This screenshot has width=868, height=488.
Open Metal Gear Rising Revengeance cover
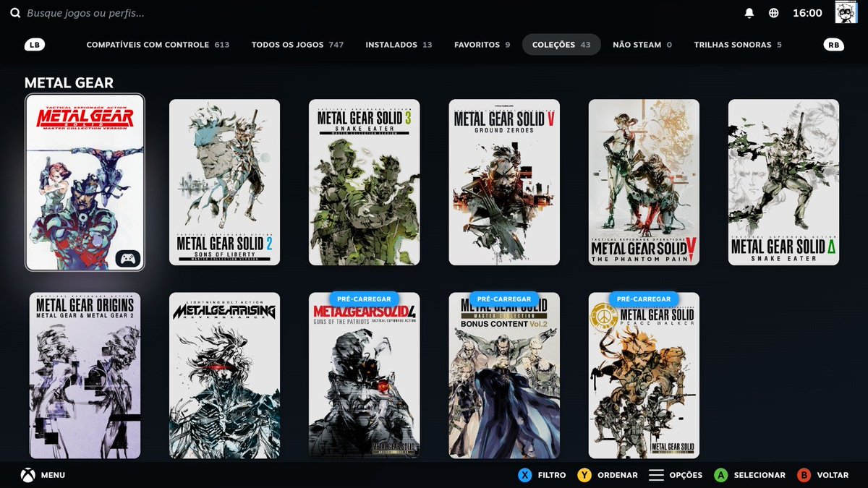[x=224, y=375]
